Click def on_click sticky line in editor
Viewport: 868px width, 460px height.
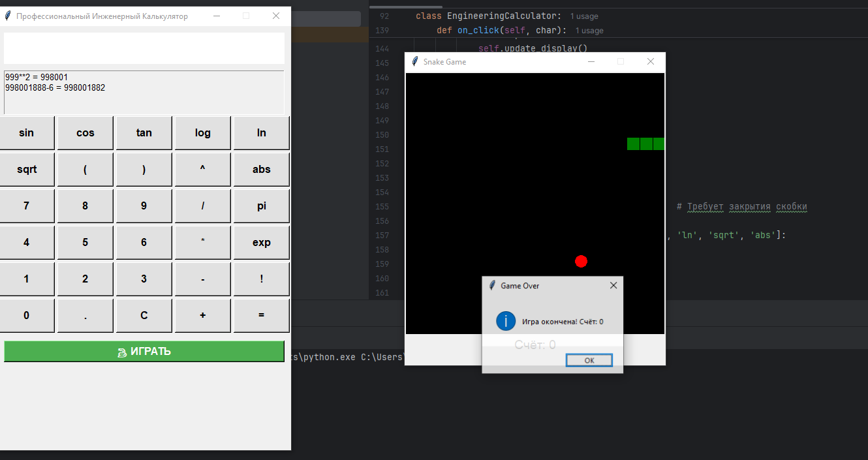502,30
